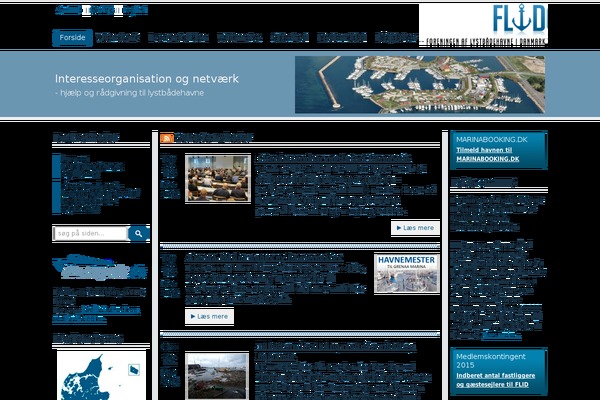Open Læs mere under the Havnemester article
600x400 pixels.
[x=209, y=317]
